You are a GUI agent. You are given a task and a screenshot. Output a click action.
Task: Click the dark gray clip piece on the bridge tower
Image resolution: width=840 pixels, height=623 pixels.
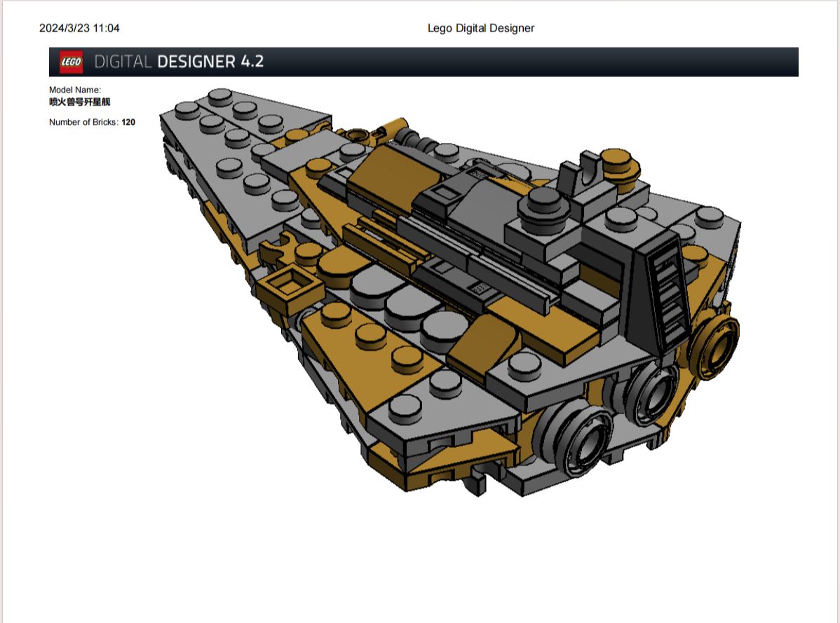coord(584,172)
